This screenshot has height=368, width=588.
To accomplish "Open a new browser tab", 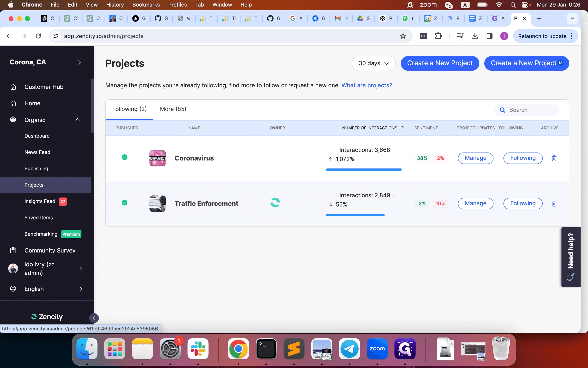I will (x=539, y=18).
